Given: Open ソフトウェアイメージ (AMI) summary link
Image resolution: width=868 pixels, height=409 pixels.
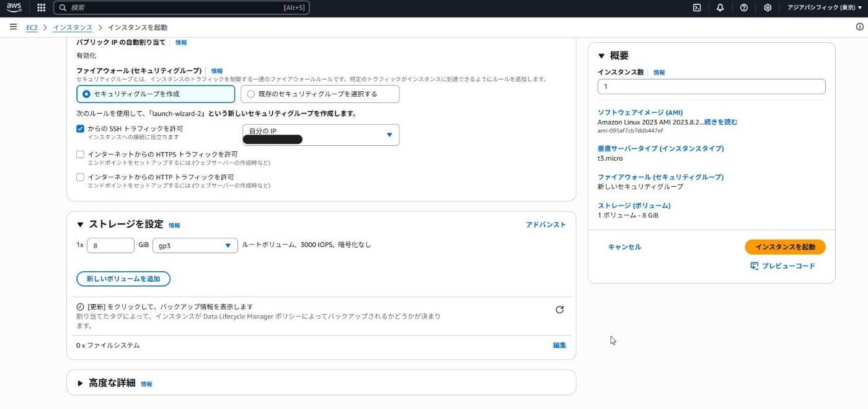Looking at the screenshot, I should pos(640,112).
